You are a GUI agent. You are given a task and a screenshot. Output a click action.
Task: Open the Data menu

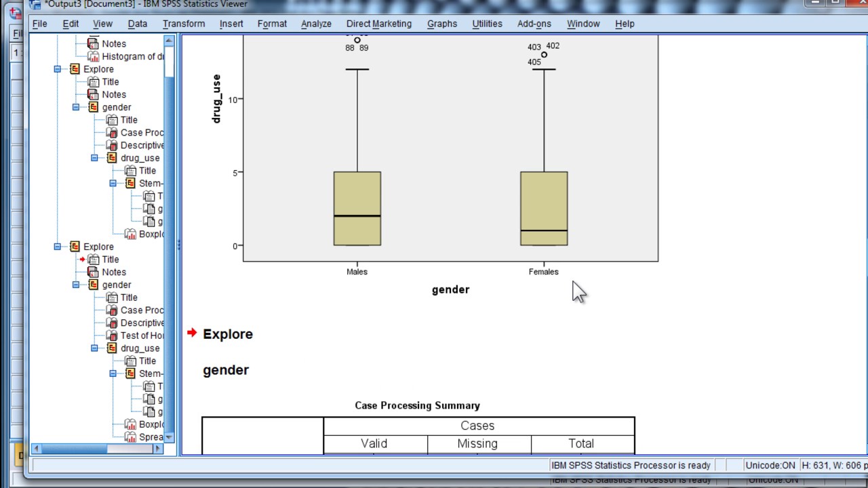point(137,24)
